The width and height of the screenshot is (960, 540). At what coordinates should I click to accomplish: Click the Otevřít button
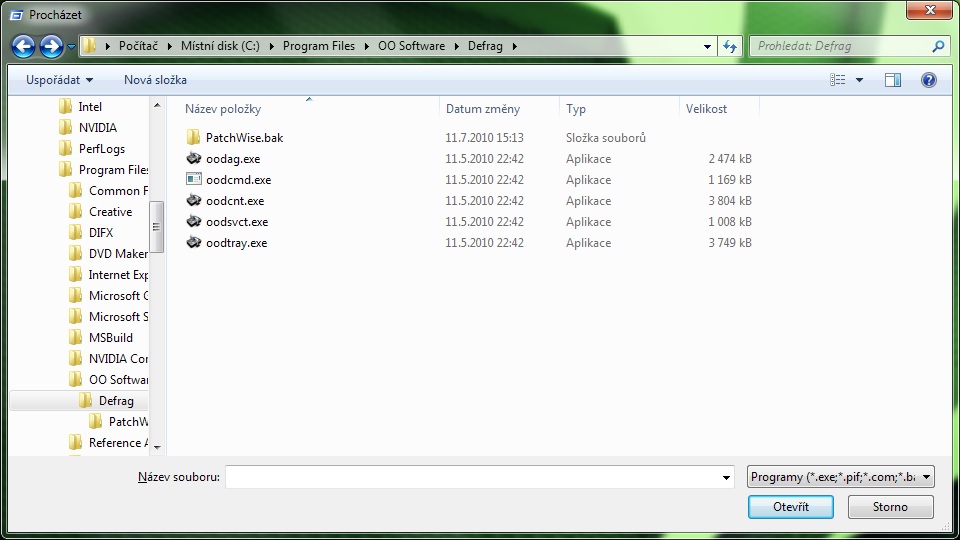coord(791,507)
